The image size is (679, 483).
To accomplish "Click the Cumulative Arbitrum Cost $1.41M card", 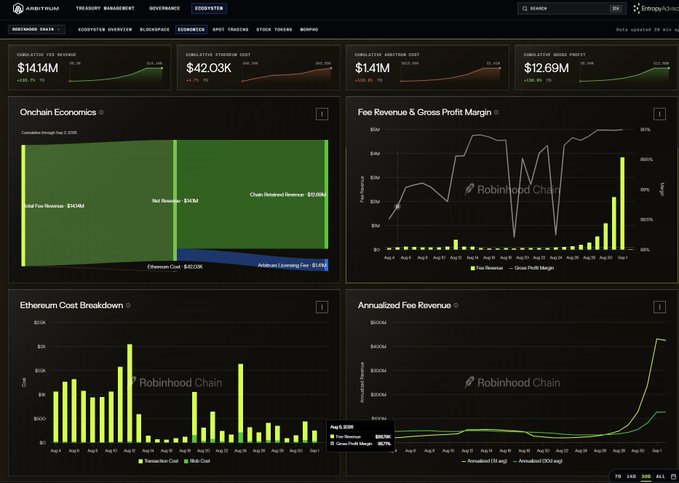I will pyautogui.click(x=427, y=68).
